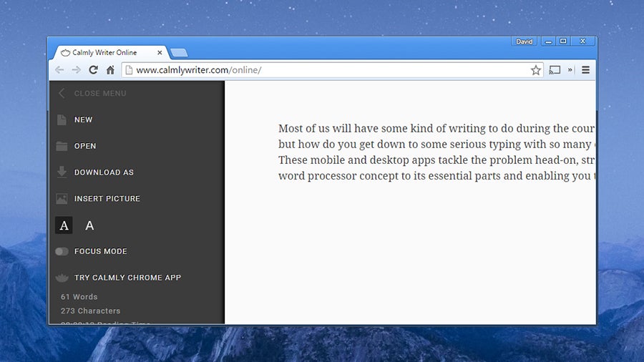
Task: Click the New document icon
Action: pyautogui.click(x=62, y=120)
